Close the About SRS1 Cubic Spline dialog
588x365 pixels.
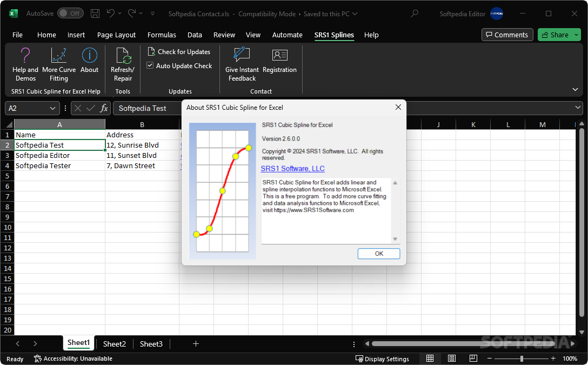pyautogui.click(x=398, y=107)
